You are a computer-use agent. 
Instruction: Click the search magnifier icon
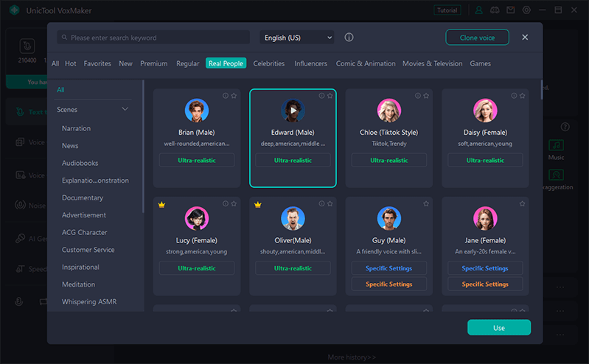click(65, 38)
